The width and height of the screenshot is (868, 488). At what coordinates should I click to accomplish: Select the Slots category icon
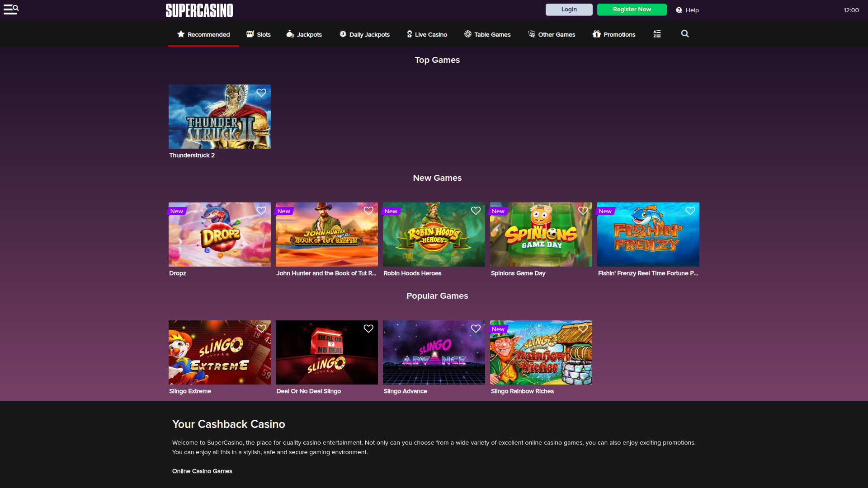pyautogui.click(x=250, y=34)
